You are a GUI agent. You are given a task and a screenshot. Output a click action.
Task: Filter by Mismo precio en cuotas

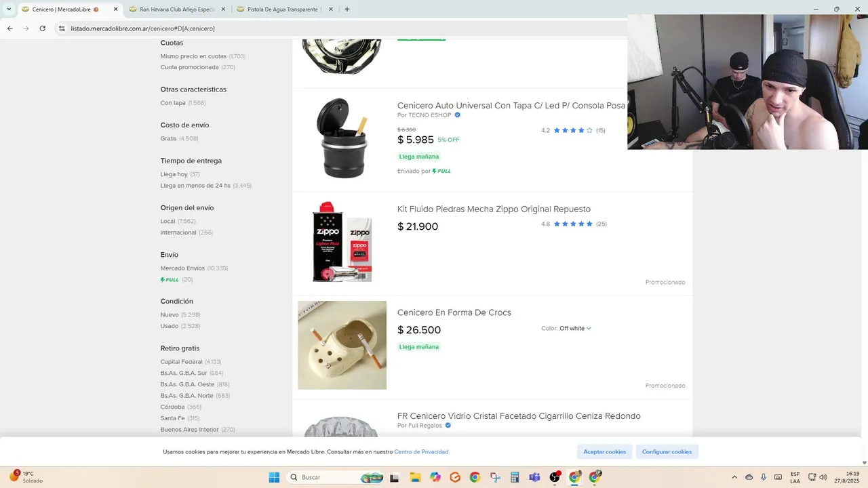[x=203, y=56]
